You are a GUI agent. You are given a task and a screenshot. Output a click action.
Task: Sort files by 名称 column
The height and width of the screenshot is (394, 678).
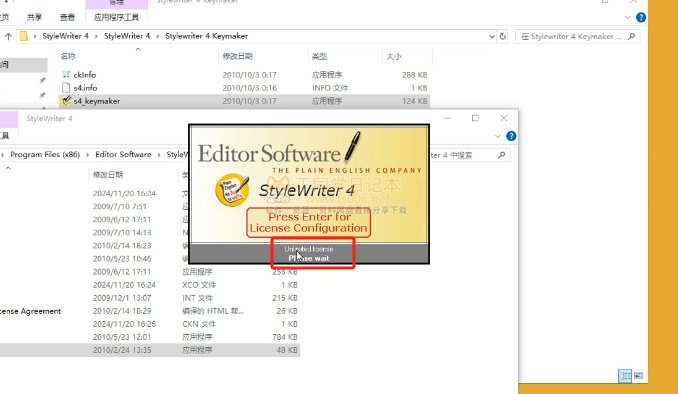tap(68, 56)
